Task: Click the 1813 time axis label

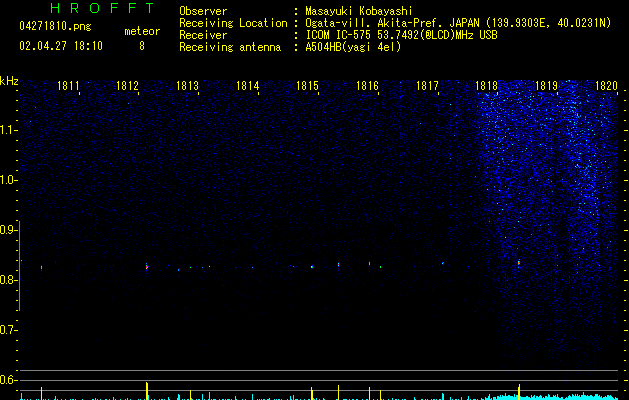Action: [187, 86]
